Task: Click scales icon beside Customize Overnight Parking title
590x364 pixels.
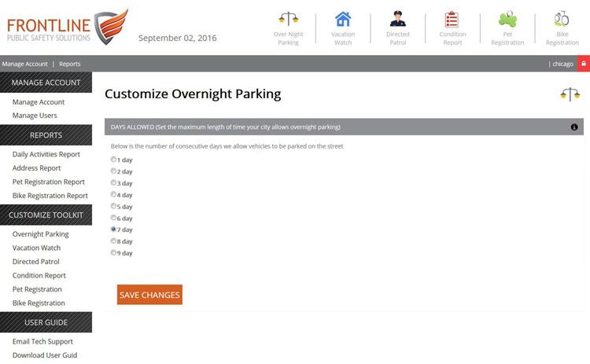Action: pos(570,94)
